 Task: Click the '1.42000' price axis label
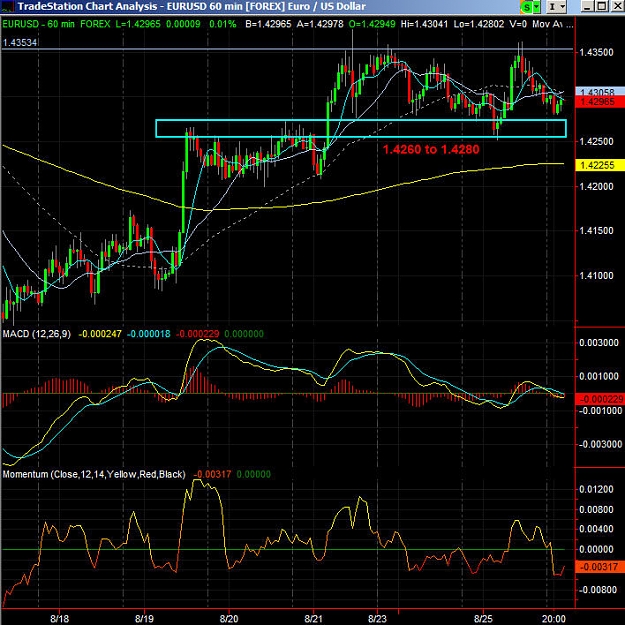(x=596, y=186)
